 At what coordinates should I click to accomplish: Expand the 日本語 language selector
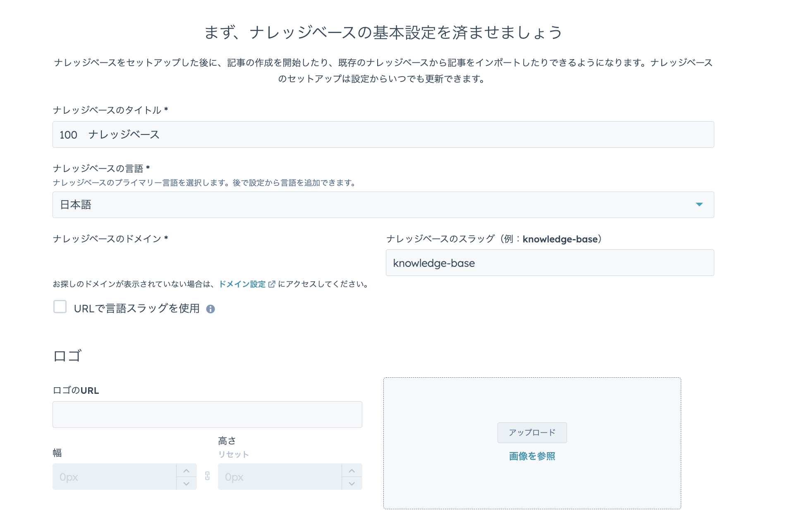coord(372,204)
